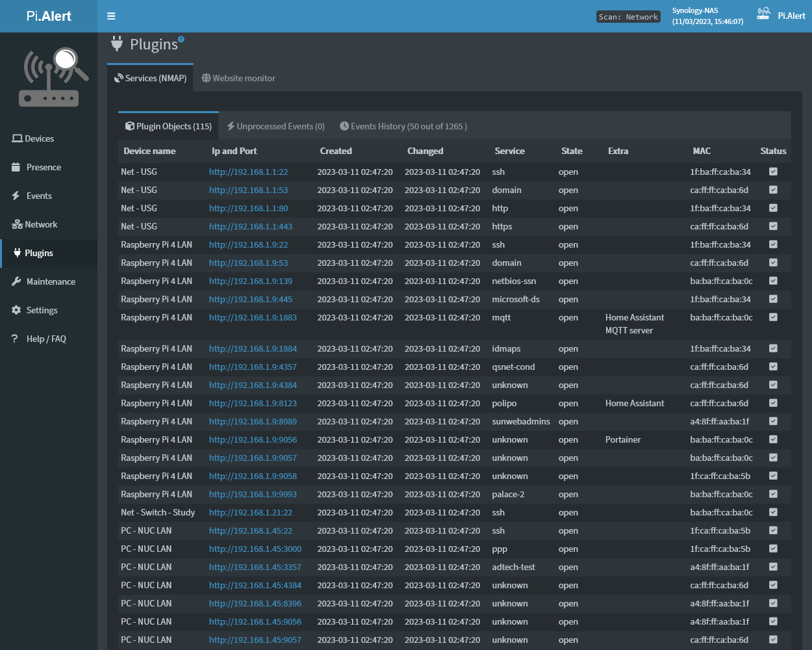Toggle status checkbox for mqtt service row
Viewport: 812px width, 650px height.
pos(773,317)
